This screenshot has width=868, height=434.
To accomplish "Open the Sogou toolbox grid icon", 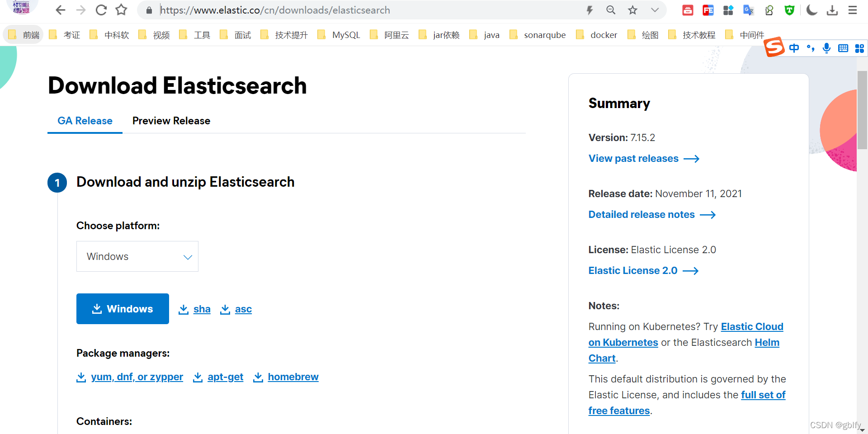I will click(x=859, y=48).
